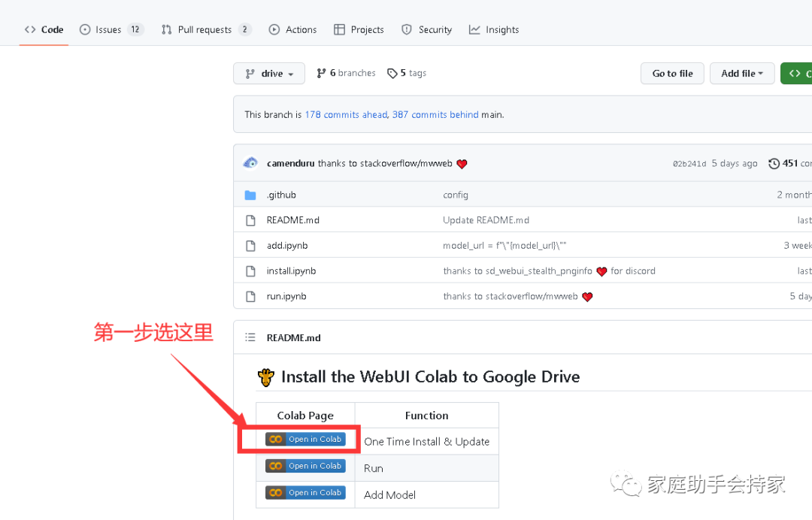Open the Actions tab
This screenshot has height=520, width=812.
tap(292, 29)
